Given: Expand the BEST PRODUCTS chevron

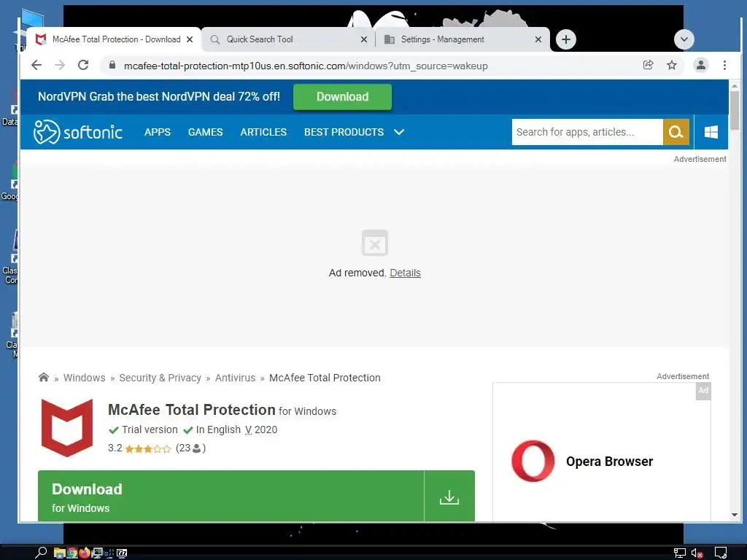Looking at the screenshot, I should (x=399, y=132).
